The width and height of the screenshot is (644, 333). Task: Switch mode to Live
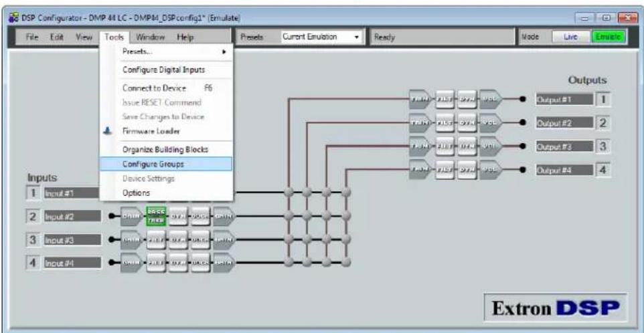click(x=570, y=37)
